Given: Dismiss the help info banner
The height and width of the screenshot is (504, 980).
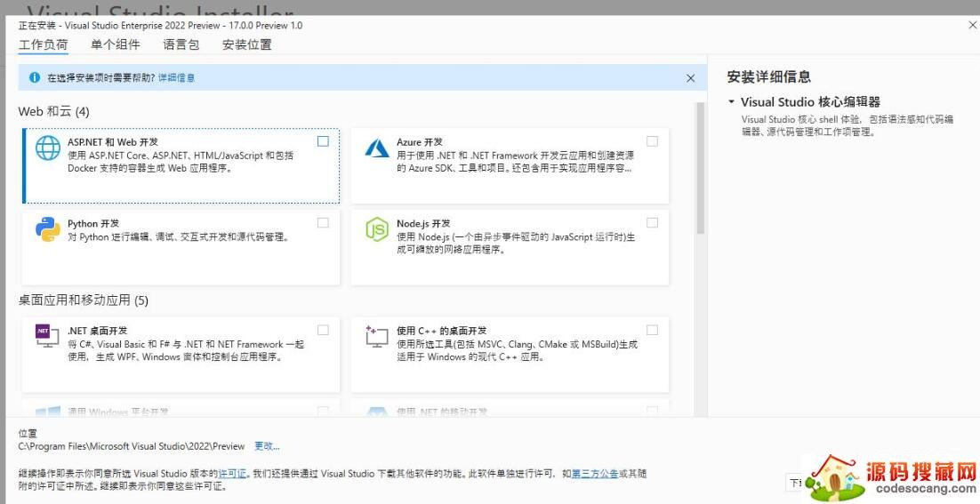Looking at the screenshot, I should click(691, 78).
